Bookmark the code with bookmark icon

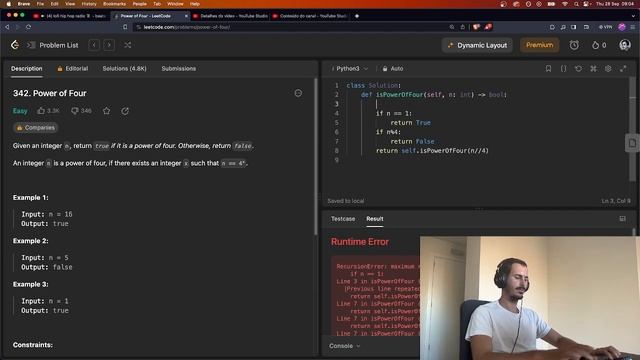[549, 69]
